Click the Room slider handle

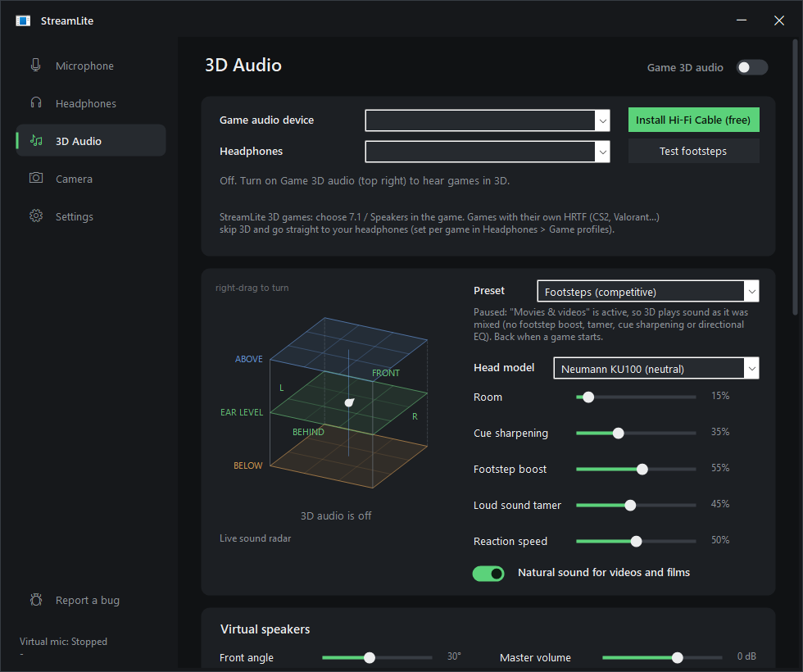point(588,397)
